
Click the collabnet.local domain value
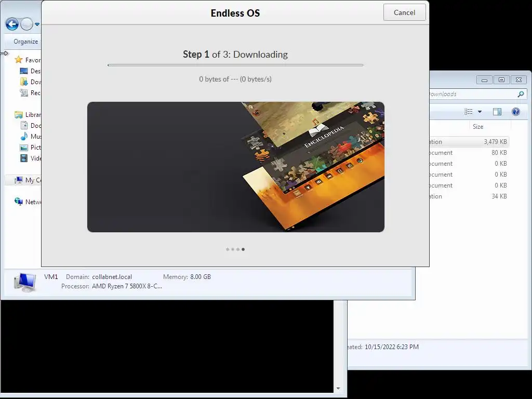pos(112,277)
